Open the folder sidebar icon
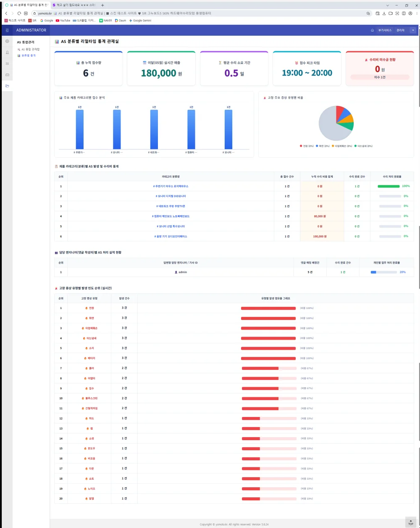Image resolution: width=420 pixels, height=528 pixels. pos(7,86)
